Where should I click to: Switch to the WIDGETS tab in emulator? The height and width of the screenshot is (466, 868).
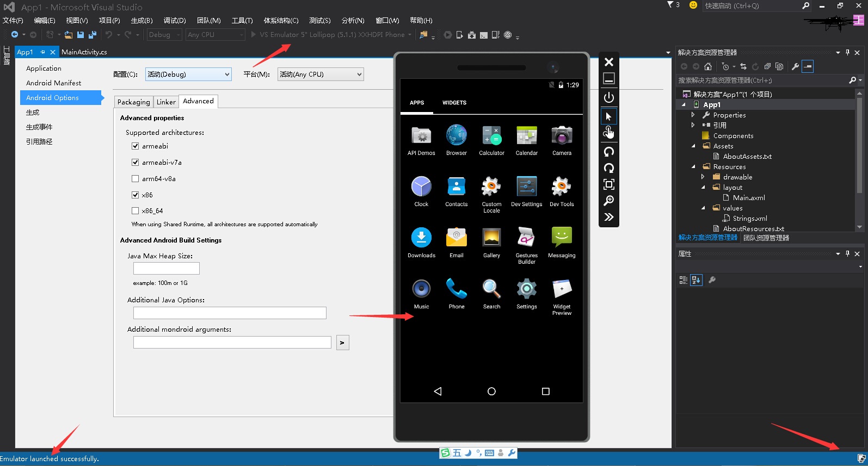tap(454, 103)
